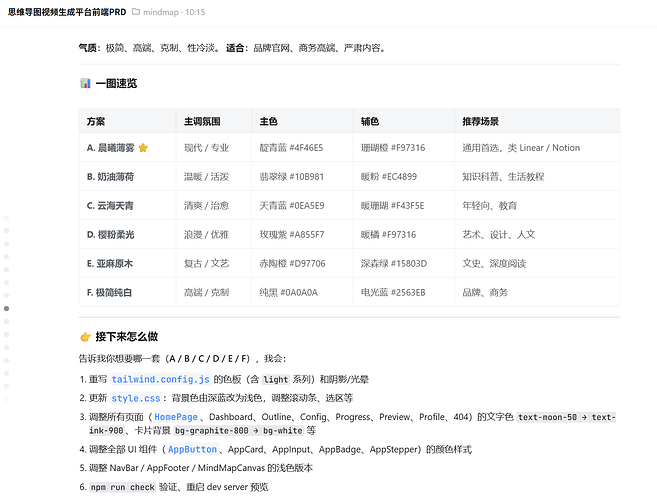Click the document title 思维导图视频生成平台前端PRD

(x=67, y=12)
